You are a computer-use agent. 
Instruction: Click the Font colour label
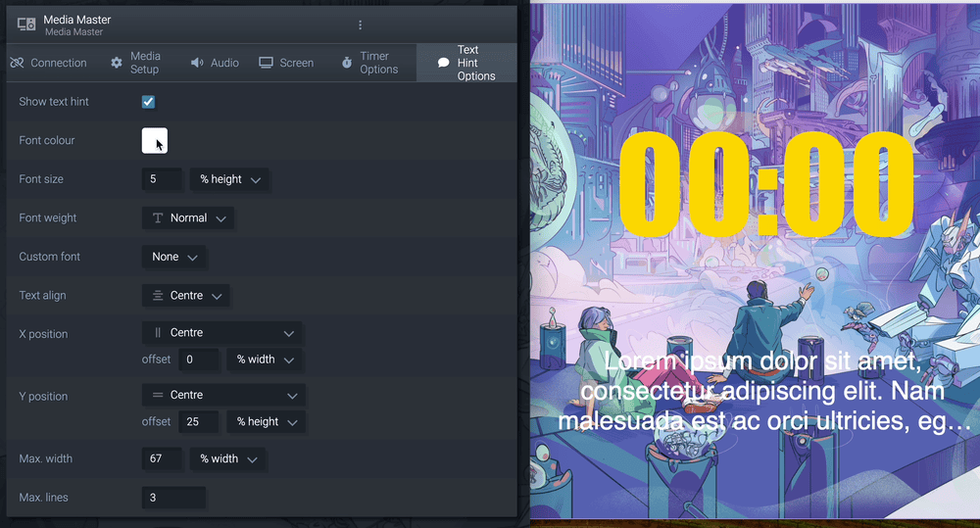tap(47, 141)
